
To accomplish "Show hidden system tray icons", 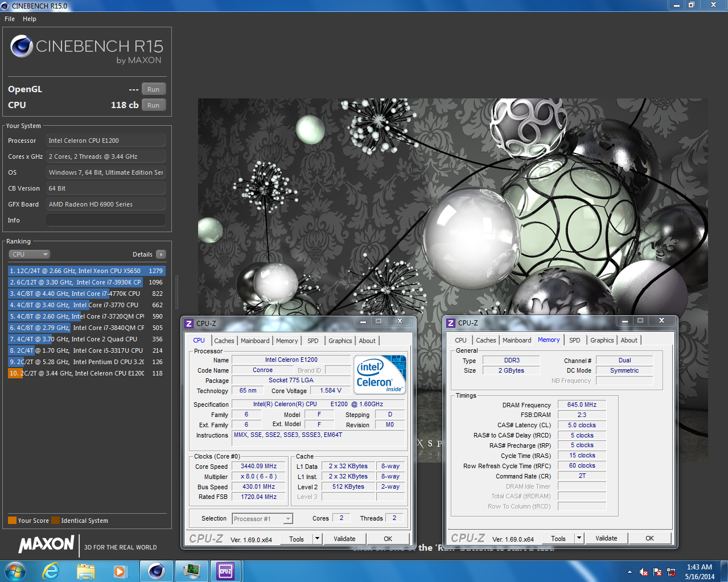I will [x=630, y=572].
